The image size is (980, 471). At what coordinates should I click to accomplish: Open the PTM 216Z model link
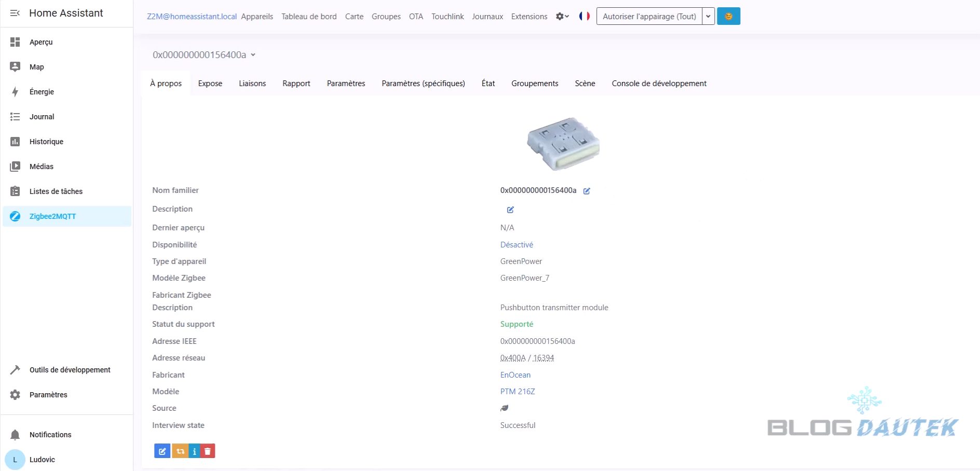(x=517, y=392)
